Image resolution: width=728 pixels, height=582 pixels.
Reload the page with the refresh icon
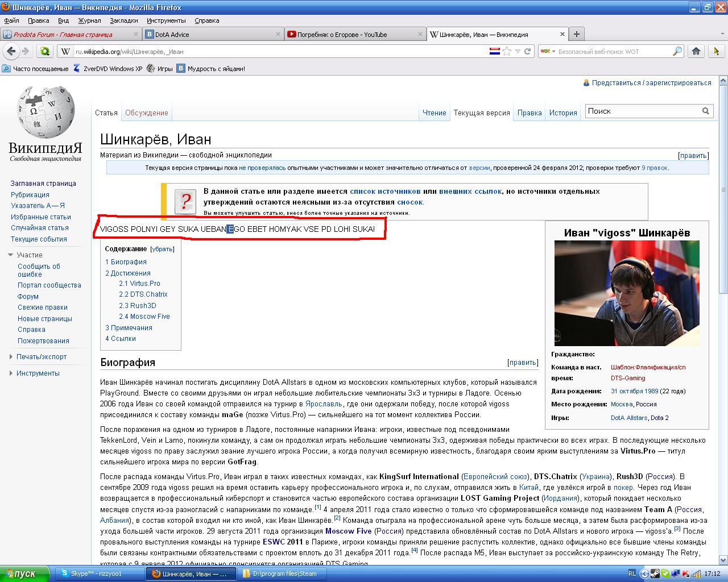tap(528, 51)
